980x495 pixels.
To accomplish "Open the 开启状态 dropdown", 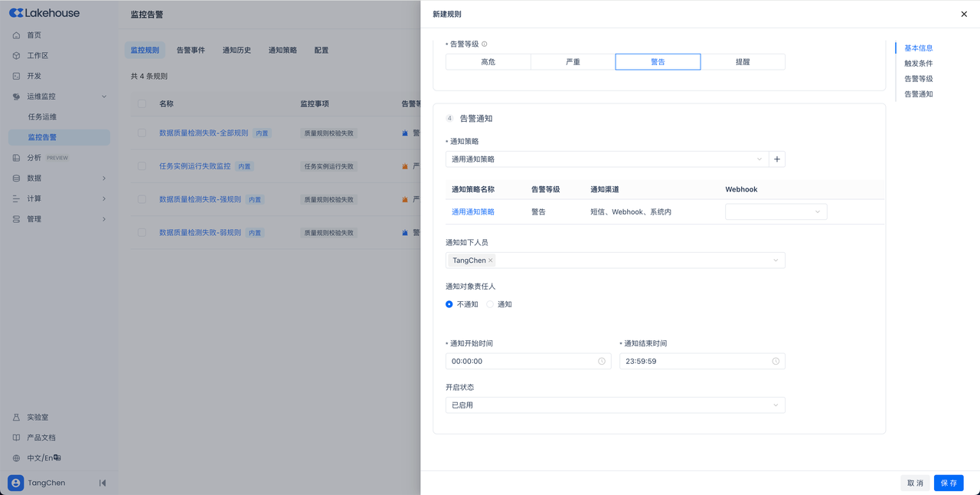I will 615,405.
